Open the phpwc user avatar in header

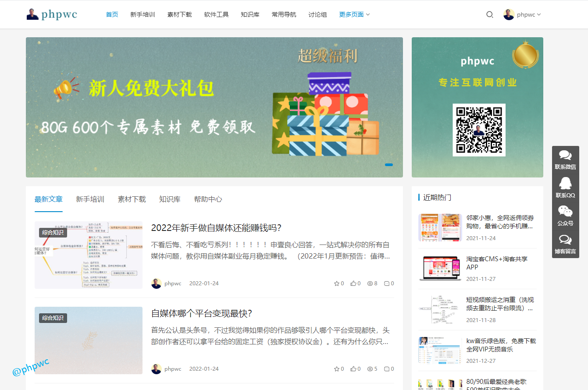(509, 14)
